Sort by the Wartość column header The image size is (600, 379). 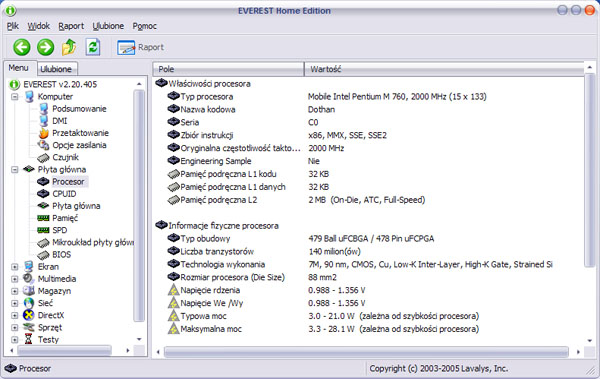pos(444,69)
